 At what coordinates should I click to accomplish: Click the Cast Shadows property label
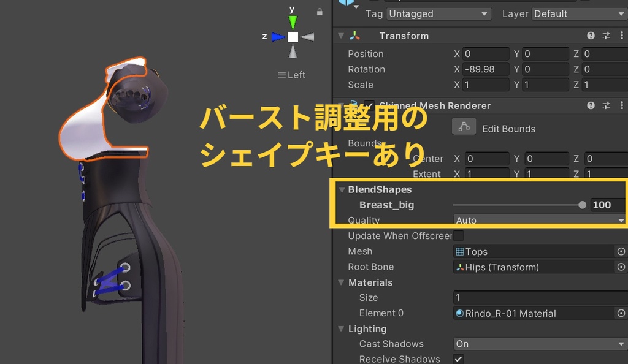pyautogui.click(x=391, y=344)
